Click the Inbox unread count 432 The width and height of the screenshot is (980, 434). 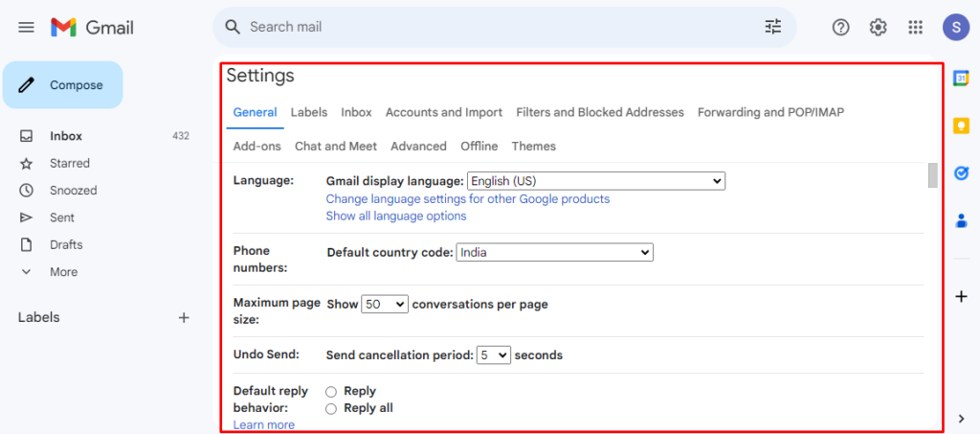click(181, 136)
